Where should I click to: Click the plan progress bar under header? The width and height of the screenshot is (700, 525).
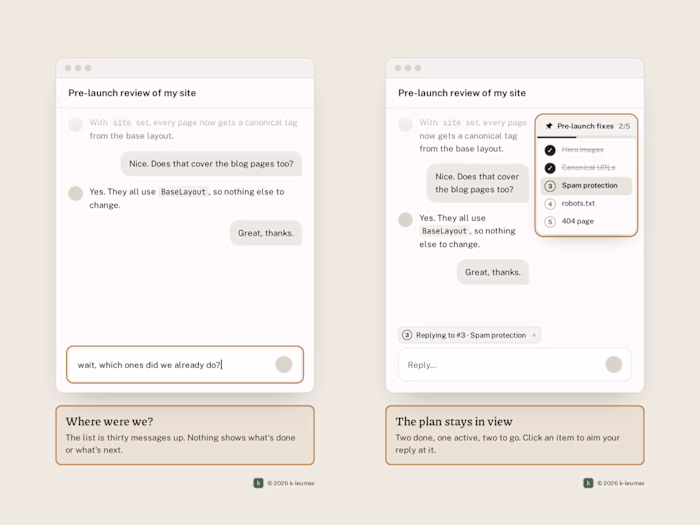586,137
